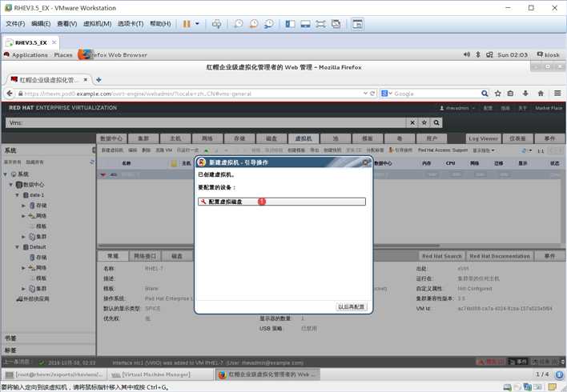The width and height of the screenshot is (567, 392).
Task: Open the Log Viewer tab
Action: (484, 138)
